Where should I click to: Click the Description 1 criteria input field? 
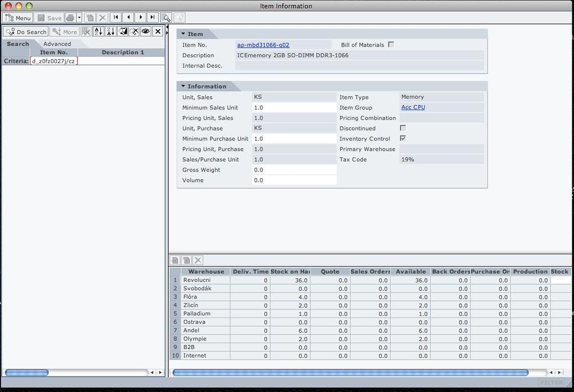pos(121,61)
